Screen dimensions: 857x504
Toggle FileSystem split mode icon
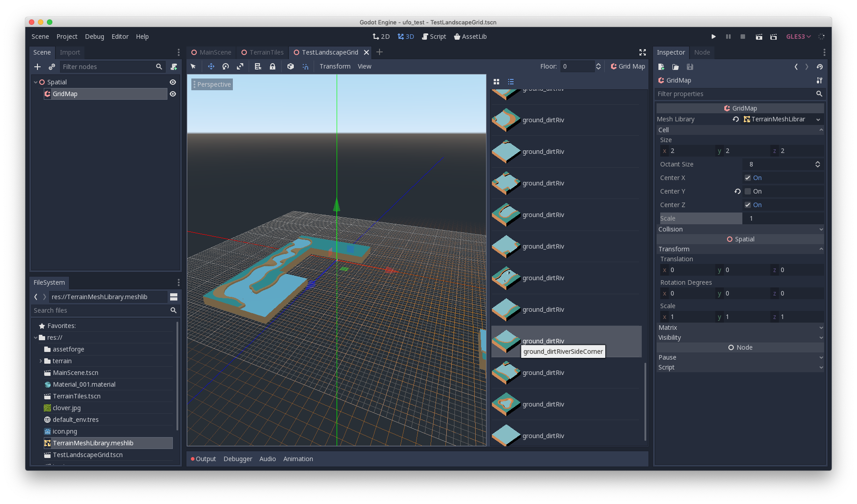click(174, 297)
